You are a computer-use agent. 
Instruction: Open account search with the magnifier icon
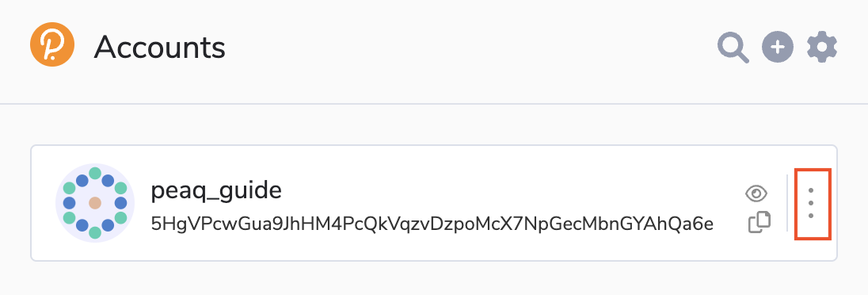[733, 48]
